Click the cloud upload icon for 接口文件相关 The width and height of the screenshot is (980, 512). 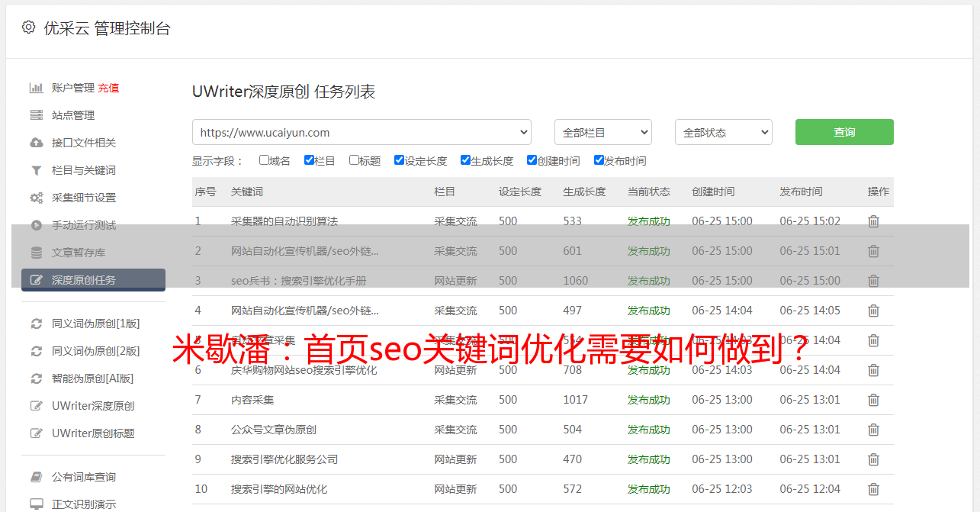(x=36, y=143)
